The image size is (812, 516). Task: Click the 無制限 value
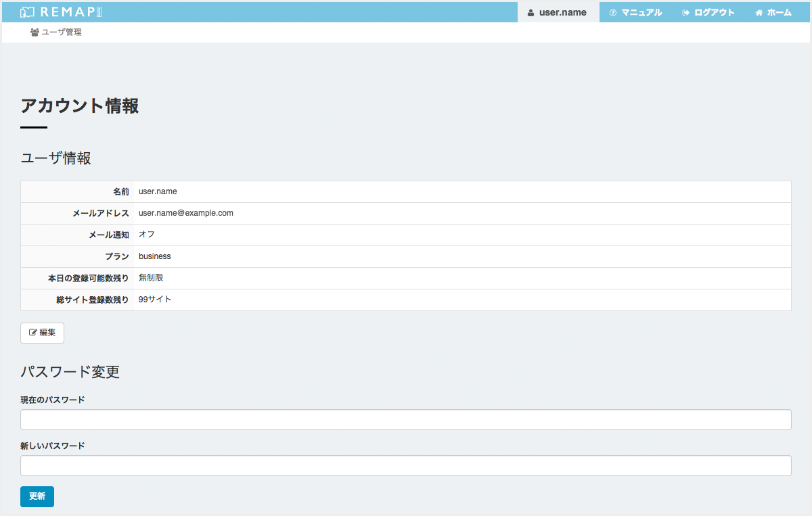pyautogui.click(x=151, y=278)
